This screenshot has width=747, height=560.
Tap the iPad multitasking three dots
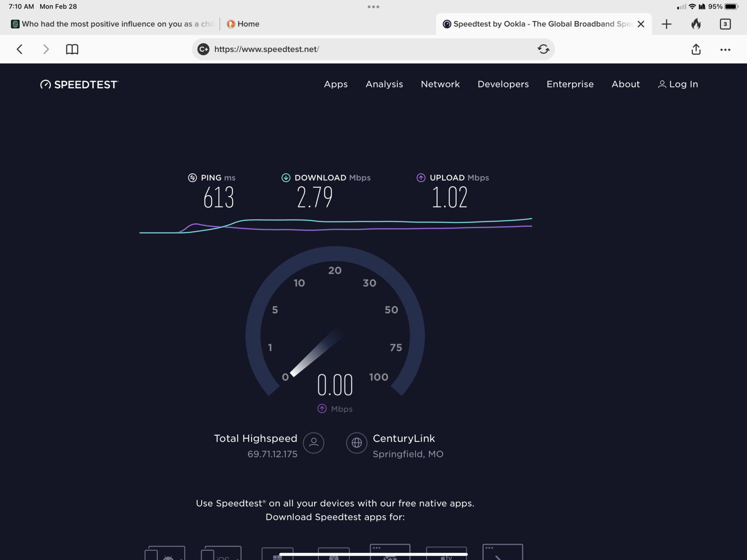pos(373,7)
